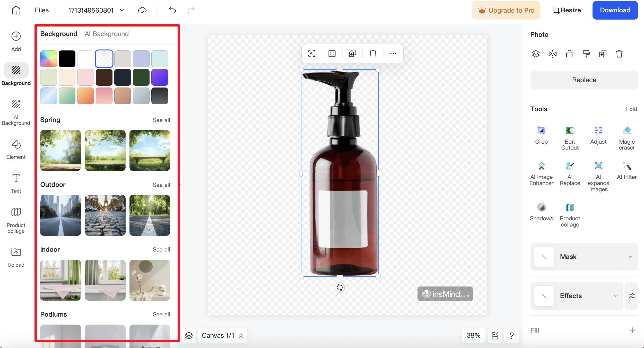The width and height of the screenshot is (644, 348).
Task: Open the Edit Cutout tool
Action: pyautogui.click(x=570, y=138)
